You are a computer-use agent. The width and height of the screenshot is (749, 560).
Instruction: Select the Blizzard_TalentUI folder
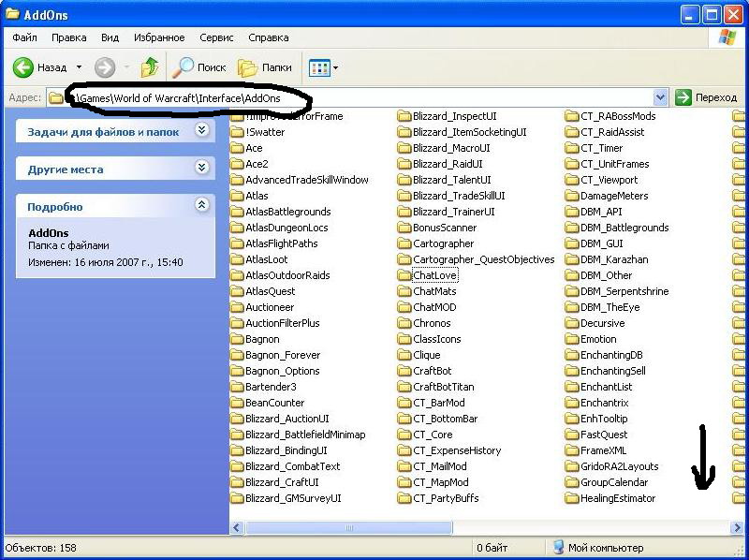(x=444, y=180)
